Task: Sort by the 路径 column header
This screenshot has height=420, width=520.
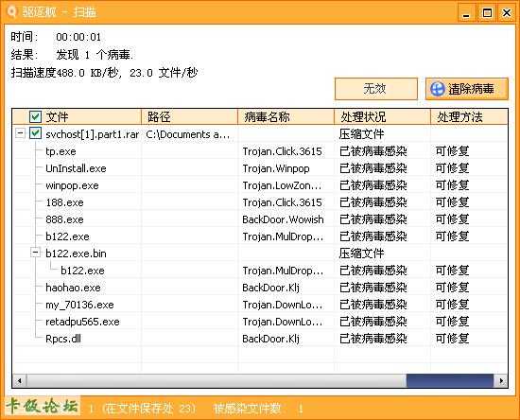Action: 190,116
